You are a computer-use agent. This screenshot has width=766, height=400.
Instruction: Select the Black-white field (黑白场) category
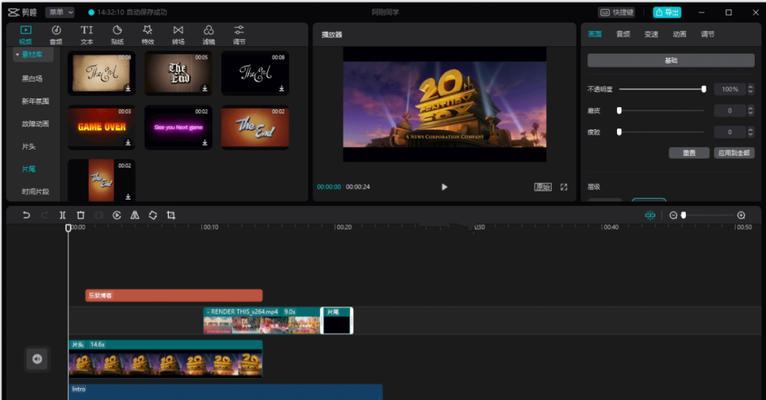32,78
